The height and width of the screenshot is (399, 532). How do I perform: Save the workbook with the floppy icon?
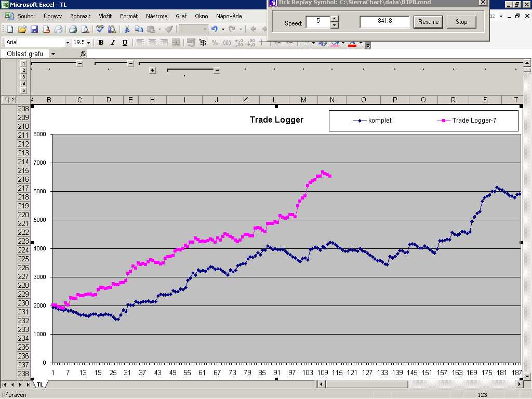[x=34, y=30]
